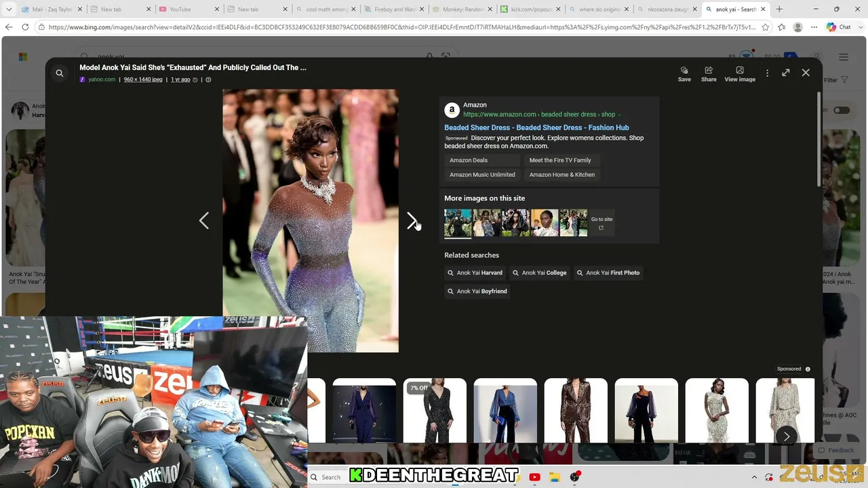The height and width of the screenshot is (488, 868).
Task: Toggle the switch on the Bing results page
Action: point(842,110)
